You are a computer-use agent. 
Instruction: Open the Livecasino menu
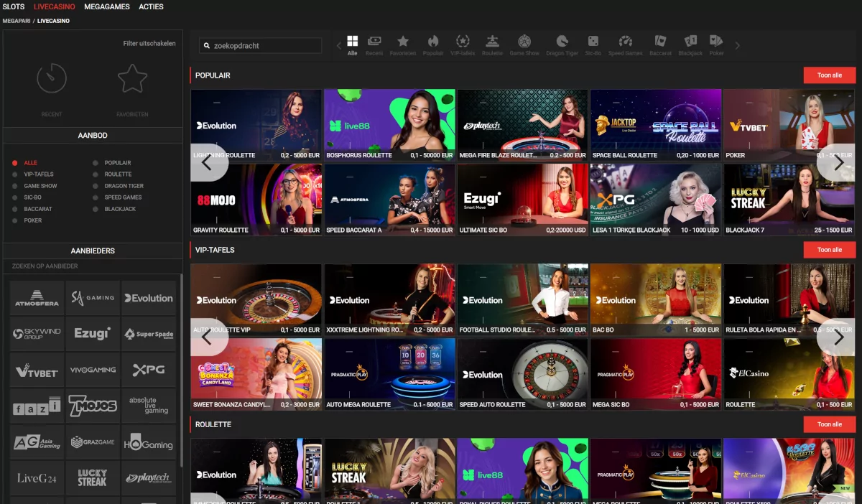point(55,6)
